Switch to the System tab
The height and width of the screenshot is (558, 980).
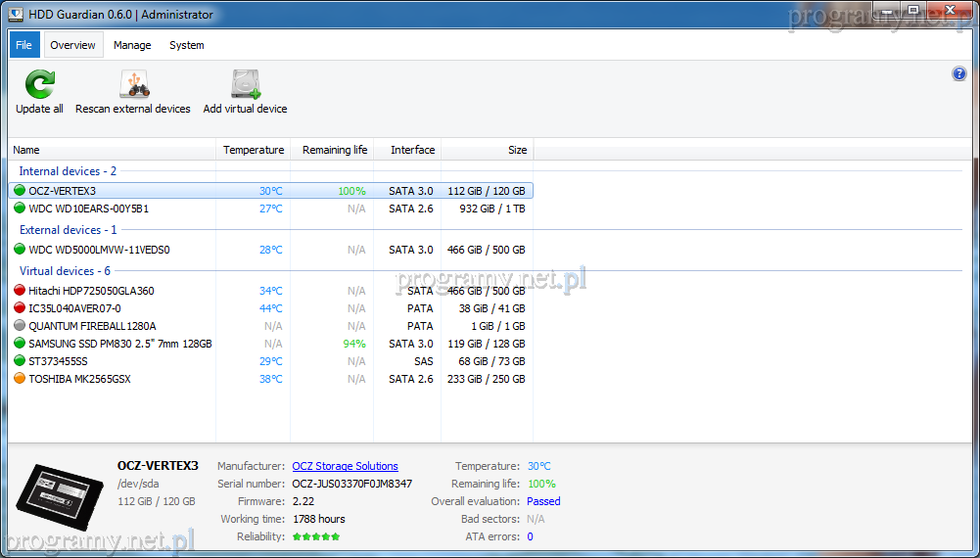point(186,45)
